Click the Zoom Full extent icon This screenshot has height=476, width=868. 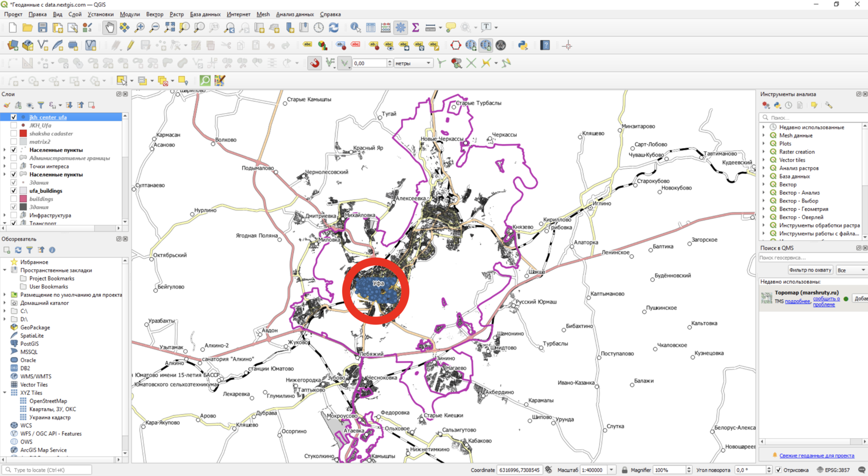(x=169, y=27)
